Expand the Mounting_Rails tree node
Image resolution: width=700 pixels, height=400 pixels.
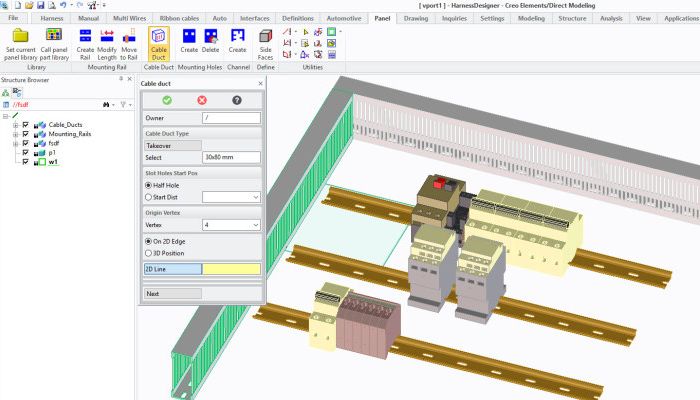tap(15, 134)
